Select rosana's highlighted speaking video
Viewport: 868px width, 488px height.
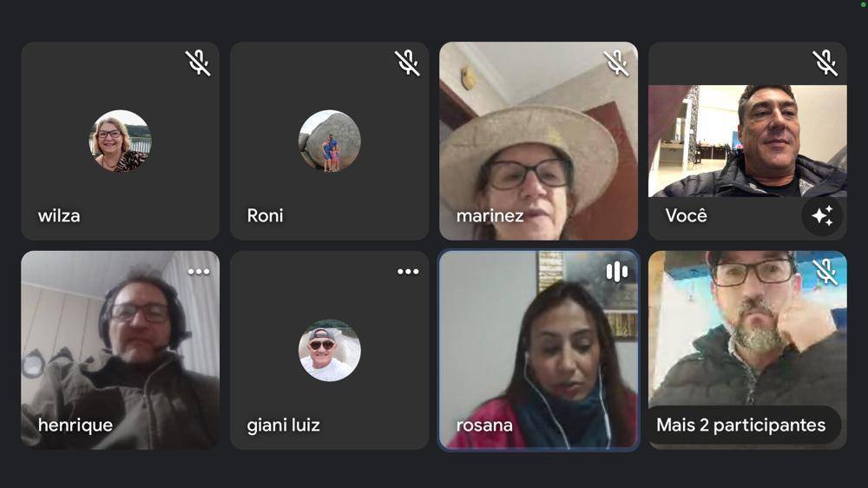(539, 350)
